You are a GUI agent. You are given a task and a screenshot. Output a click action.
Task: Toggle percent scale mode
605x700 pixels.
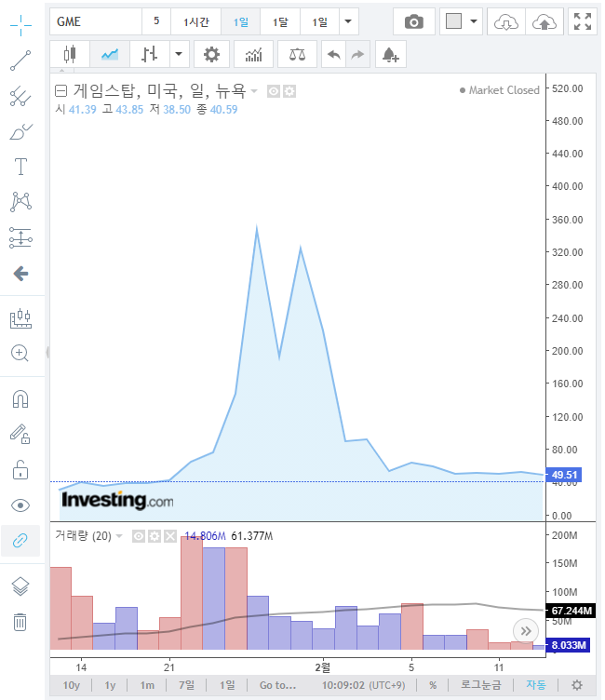coord(433,685)
